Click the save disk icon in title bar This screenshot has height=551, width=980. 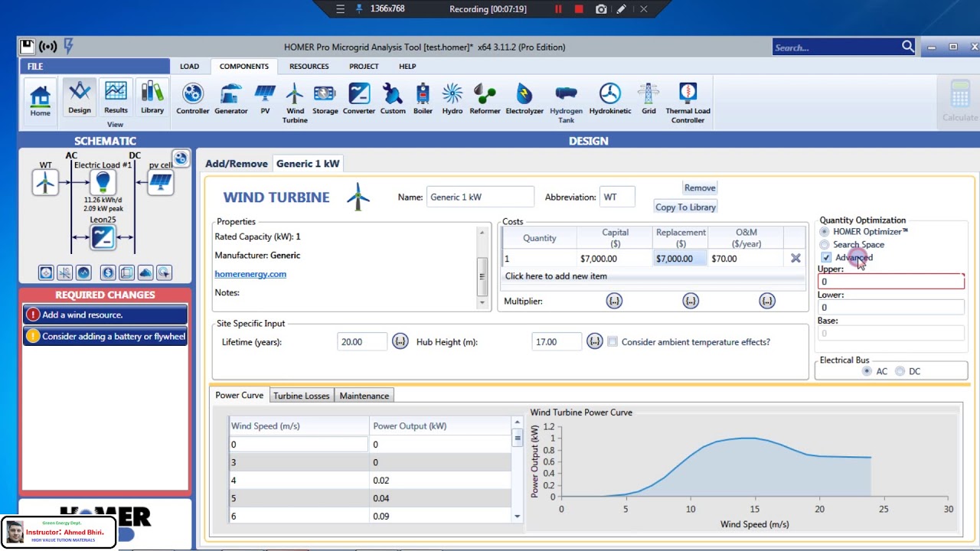tap(27, 46)
